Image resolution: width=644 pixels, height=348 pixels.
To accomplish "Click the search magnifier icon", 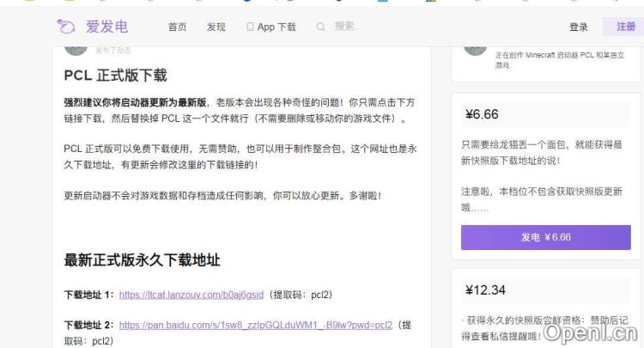I will 321,27.
